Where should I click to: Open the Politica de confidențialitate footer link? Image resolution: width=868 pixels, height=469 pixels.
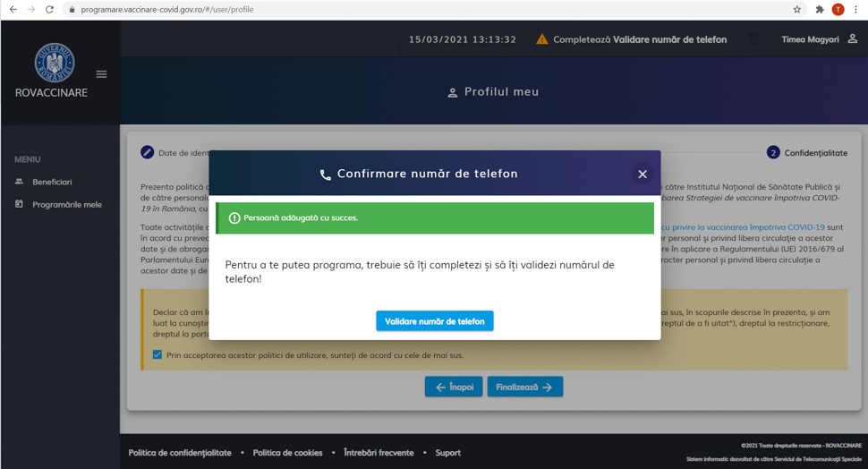pyautogui.click(x=180, y=453)
